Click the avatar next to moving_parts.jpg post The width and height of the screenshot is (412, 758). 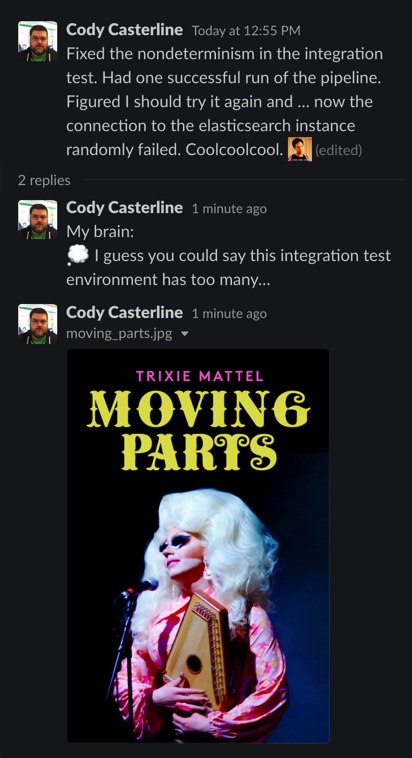38,324
